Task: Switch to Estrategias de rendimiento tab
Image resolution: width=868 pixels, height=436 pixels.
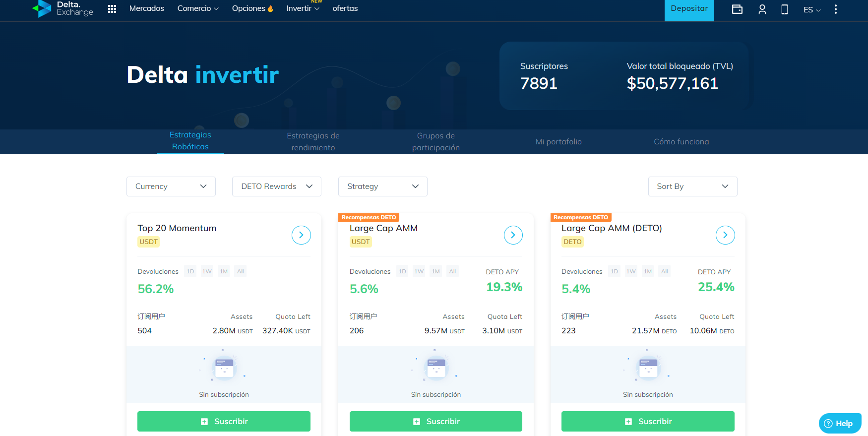Action: click(x=313, y=142)
